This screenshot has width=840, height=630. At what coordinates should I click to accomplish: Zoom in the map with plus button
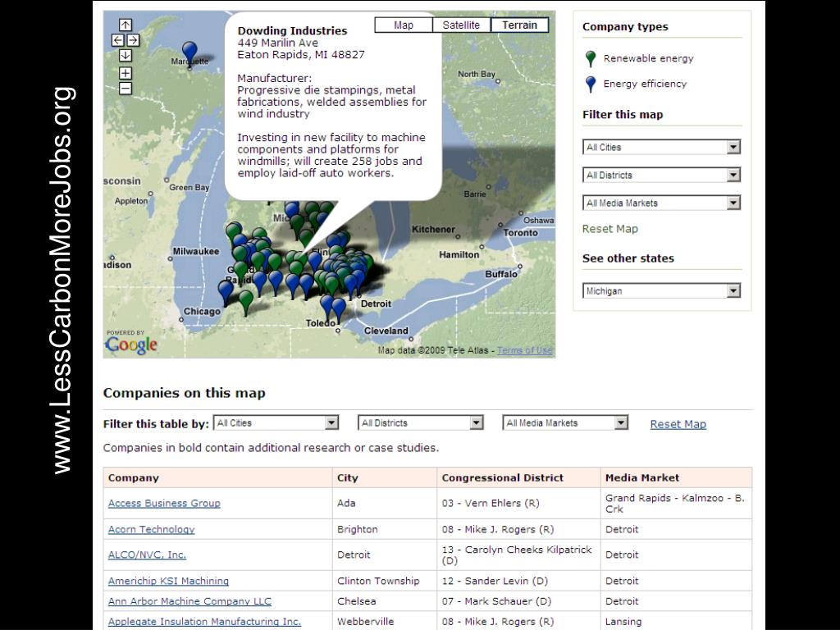pyautogui.click(x=126, y=73)
